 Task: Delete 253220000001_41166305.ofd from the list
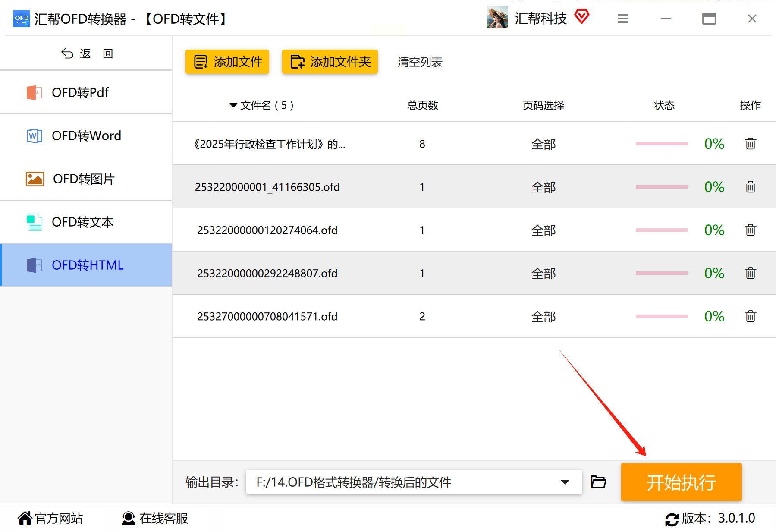(750, 186)
